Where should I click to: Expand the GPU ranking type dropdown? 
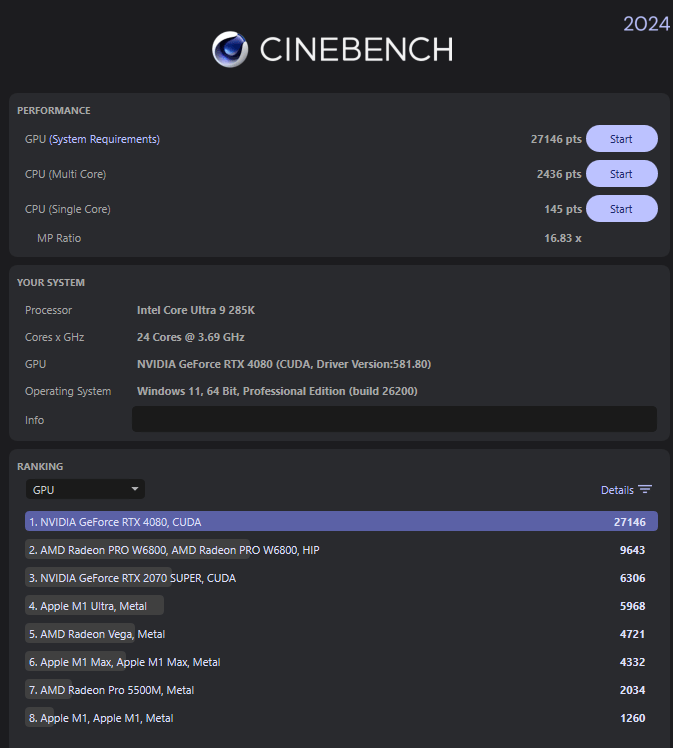click(85, 490)
